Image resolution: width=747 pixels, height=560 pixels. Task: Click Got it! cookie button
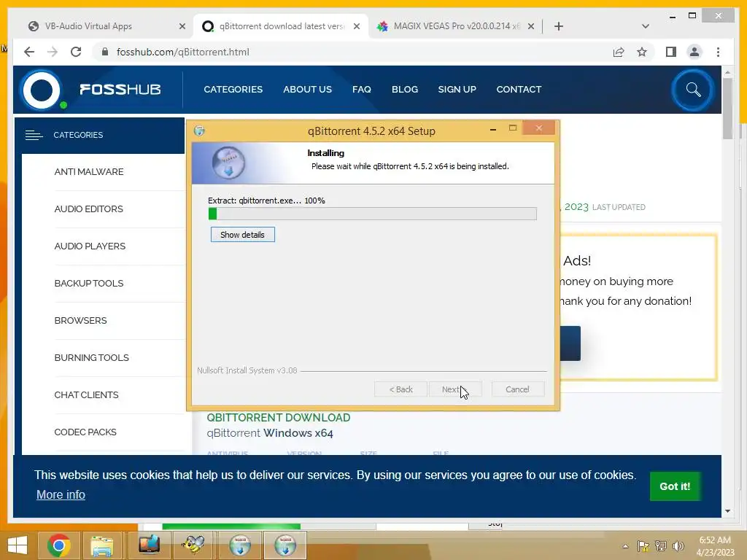pos(675,486)
